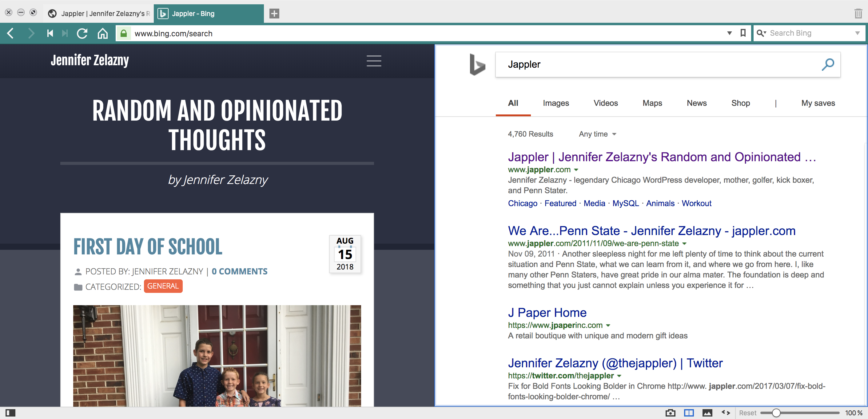The width and height of the screenshot is (868, 419).
Task: Toggle images icon in status bar
Action: [707, 413]
